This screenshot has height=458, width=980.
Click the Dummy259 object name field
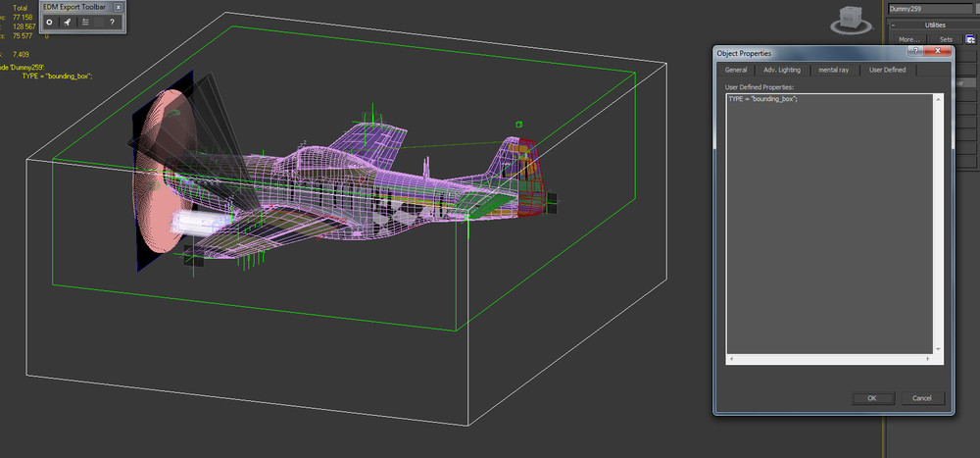(930, 9)
